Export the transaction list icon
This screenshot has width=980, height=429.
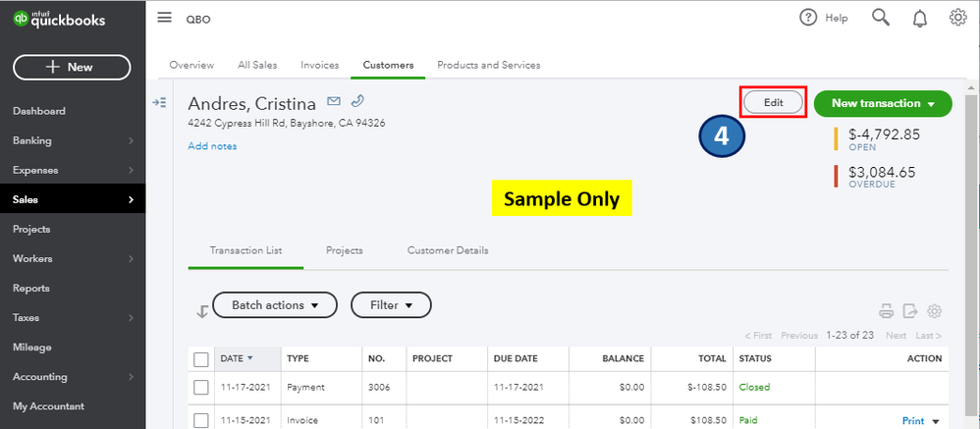click(910, 311)
